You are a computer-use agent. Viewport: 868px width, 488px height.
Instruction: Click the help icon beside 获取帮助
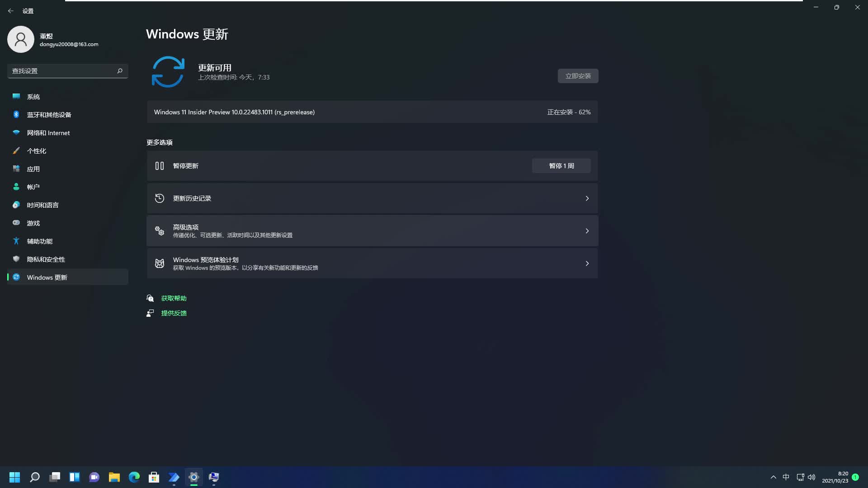click(x=150, y=298)
